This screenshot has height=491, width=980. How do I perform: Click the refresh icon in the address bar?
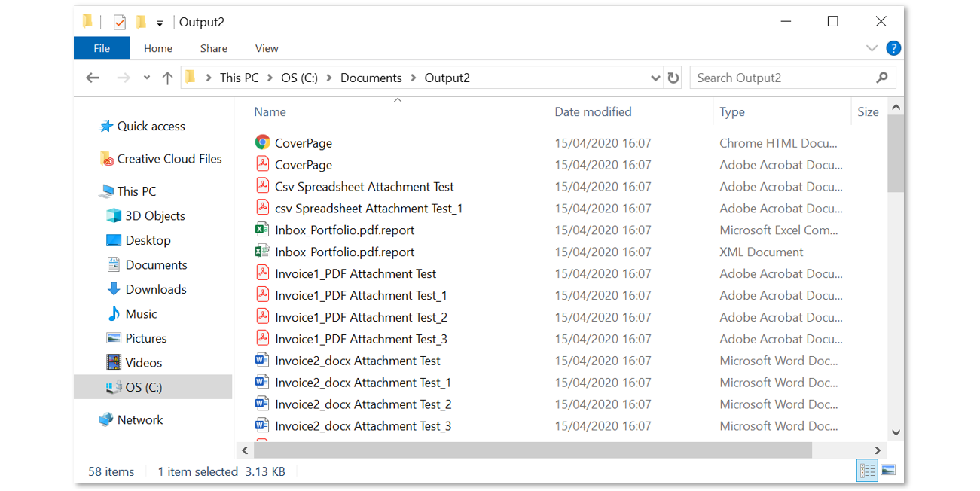(673, 77)
